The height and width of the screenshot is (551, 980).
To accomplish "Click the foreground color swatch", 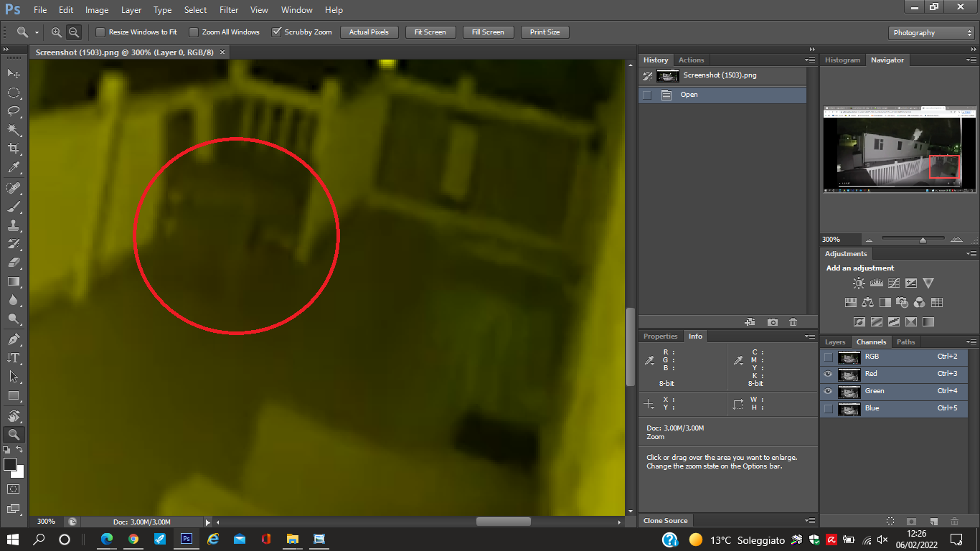I will coord(10,464).
